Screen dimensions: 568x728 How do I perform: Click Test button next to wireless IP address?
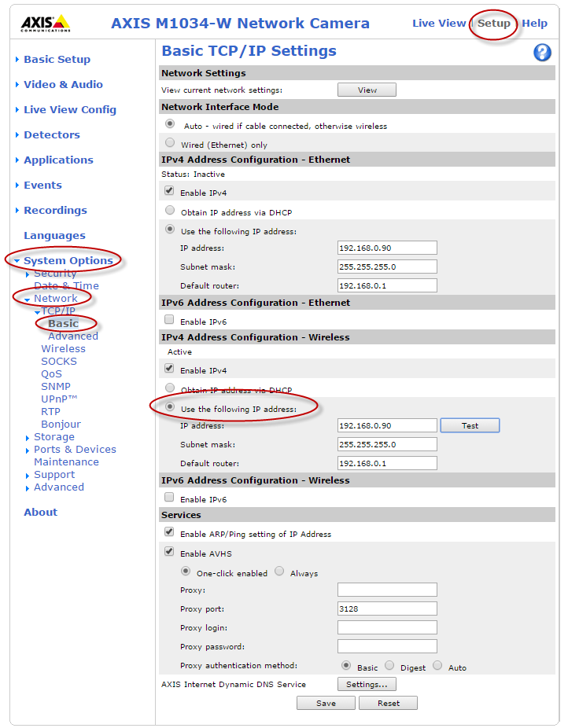click(470, 425)
